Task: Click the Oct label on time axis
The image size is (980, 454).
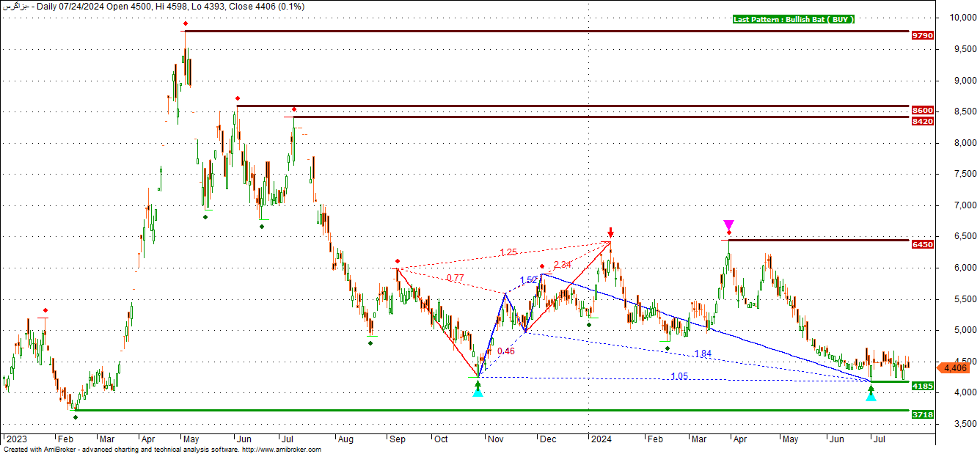Action: coord(442,439)
